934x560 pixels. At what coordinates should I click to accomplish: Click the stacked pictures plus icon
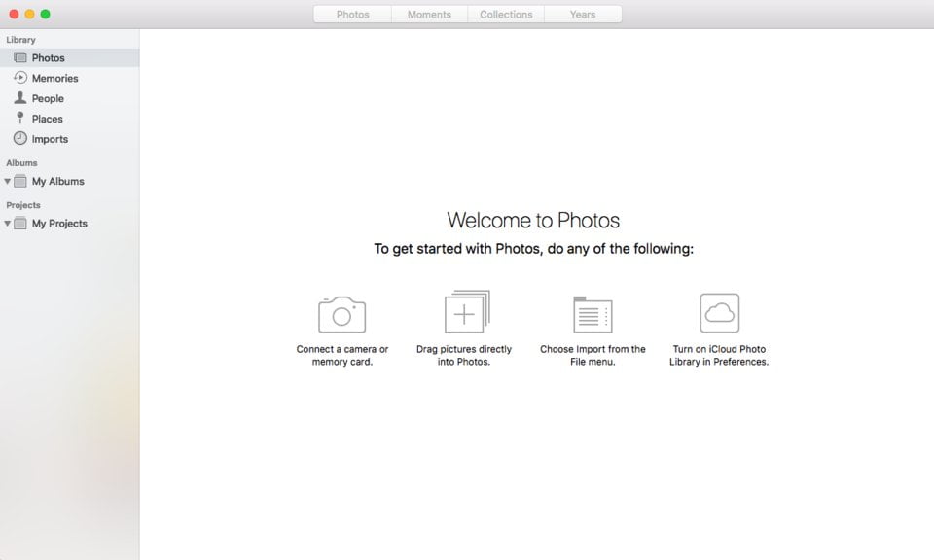[467, 311]
